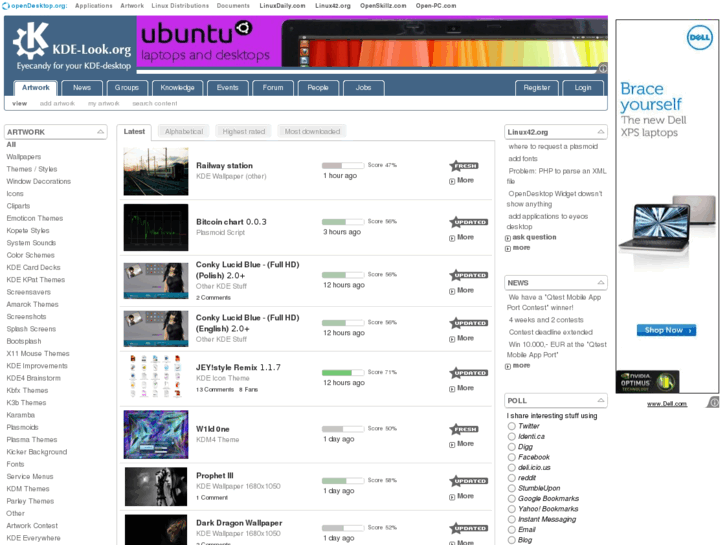Expand More for Bitcoin chart
This screenshot has width=727, height=545.
tap(461, 237)
